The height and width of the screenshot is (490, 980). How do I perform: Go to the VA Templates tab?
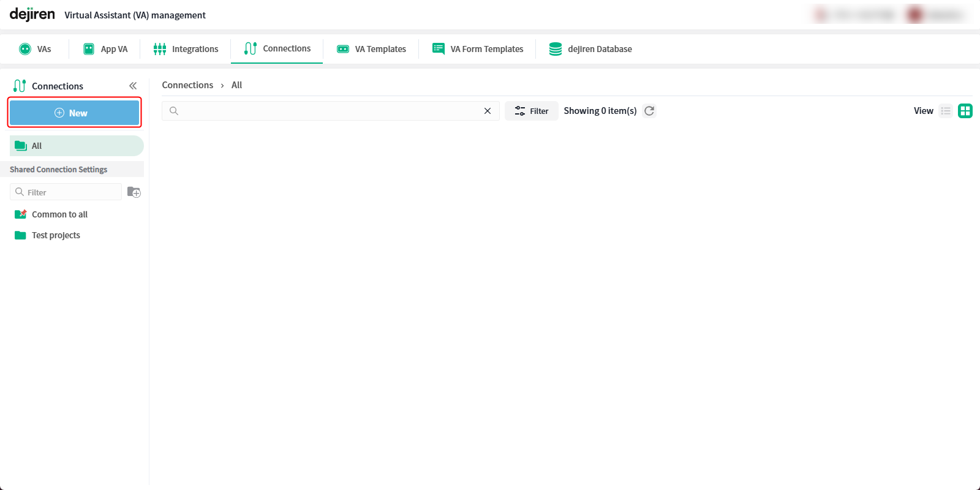click(x=371, y=49)
